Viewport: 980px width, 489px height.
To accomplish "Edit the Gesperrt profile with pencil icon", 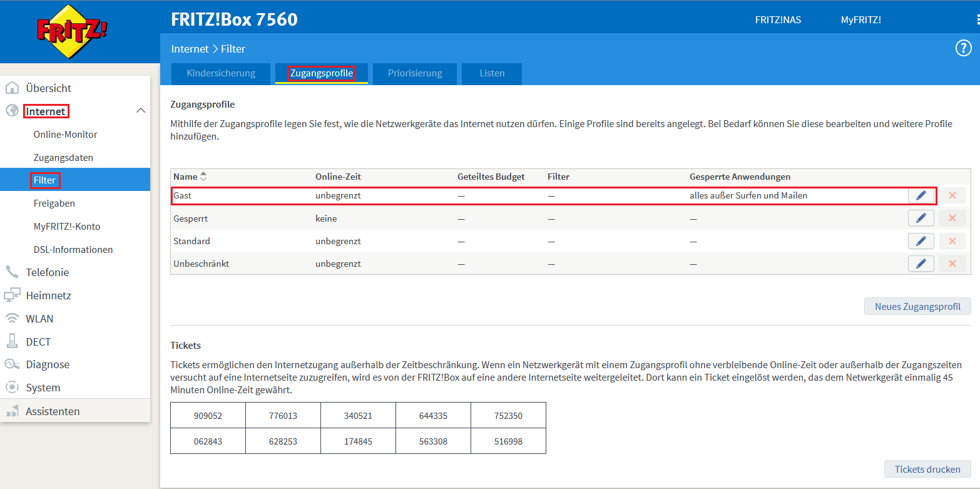I will (921, 218).
